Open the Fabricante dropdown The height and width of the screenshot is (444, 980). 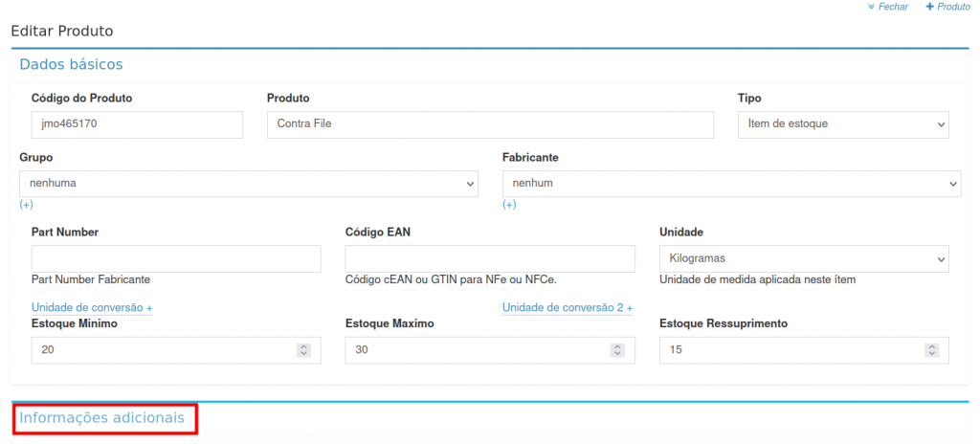[x=731, y=184]
